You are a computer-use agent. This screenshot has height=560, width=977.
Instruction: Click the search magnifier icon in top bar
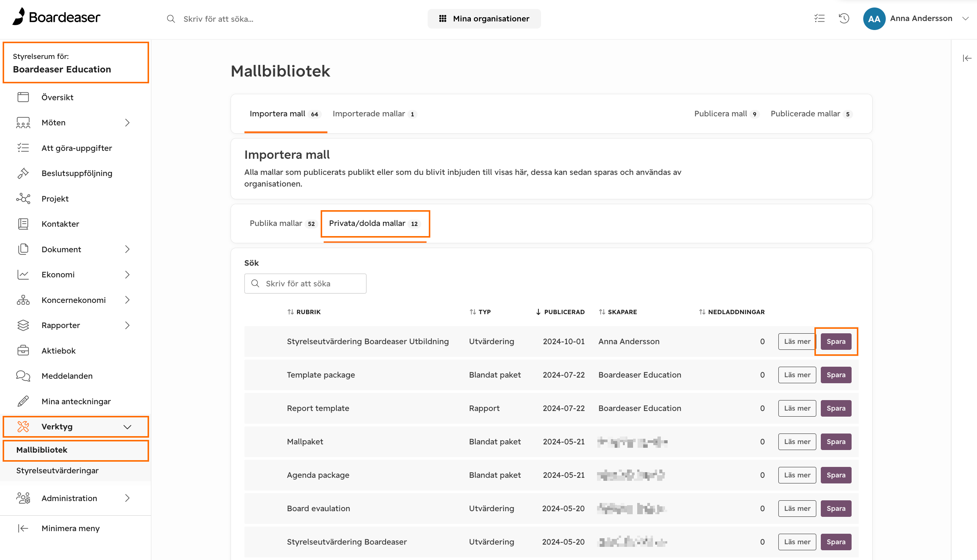(171, 19)
